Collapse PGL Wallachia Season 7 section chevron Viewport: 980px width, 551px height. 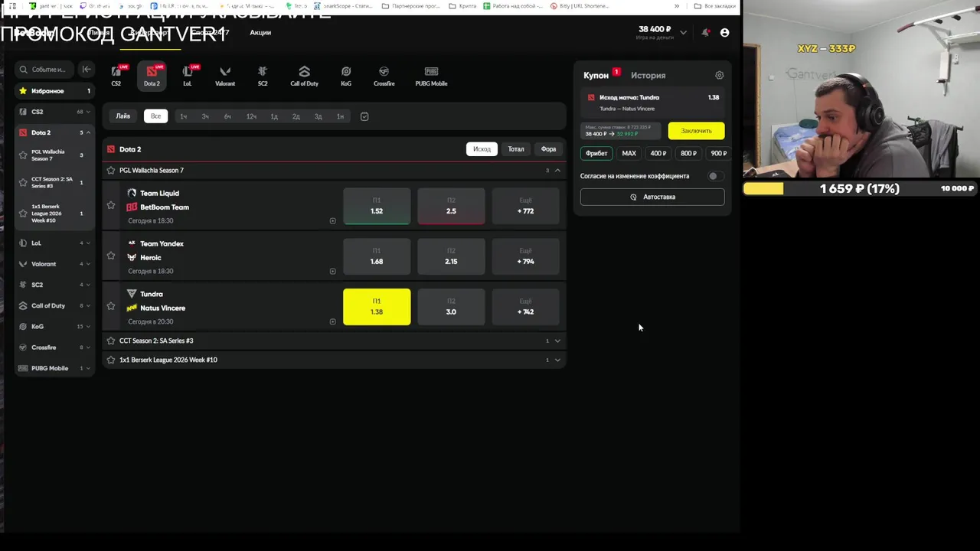pyautogui.click(x=557, y=170)
